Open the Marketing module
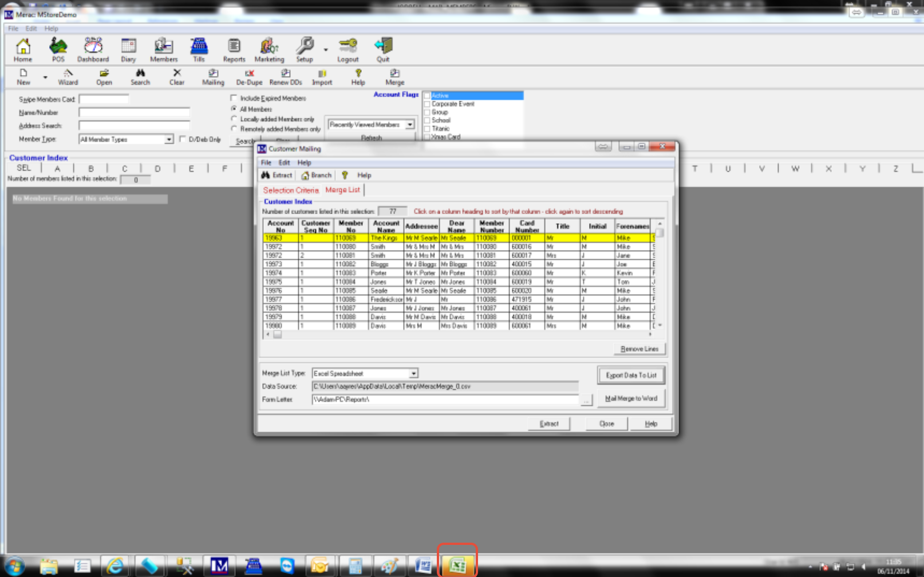The width and height of the screenshot is (924, 577). (269, 49)
